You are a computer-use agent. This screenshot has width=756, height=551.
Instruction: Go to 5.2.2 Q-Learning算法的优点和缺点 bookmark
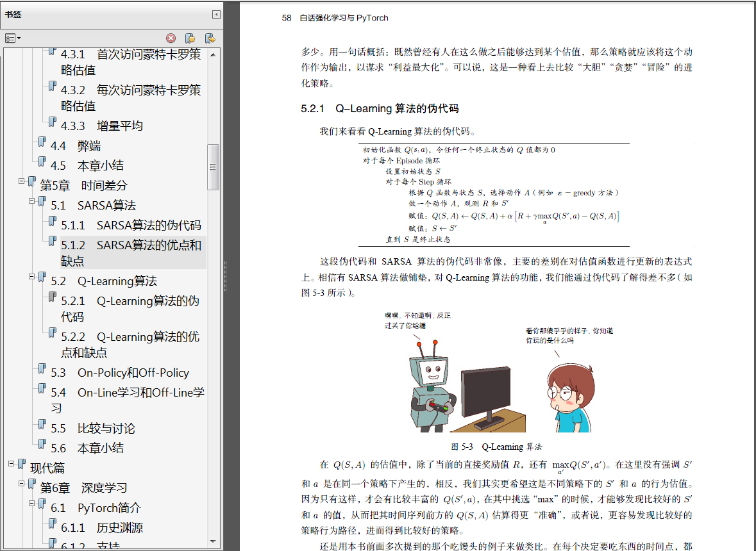[x=130, y=345]
